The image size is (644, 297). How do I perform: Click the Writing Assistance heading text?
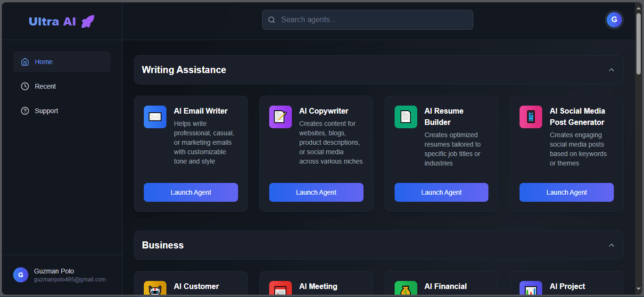coord(184,70)
